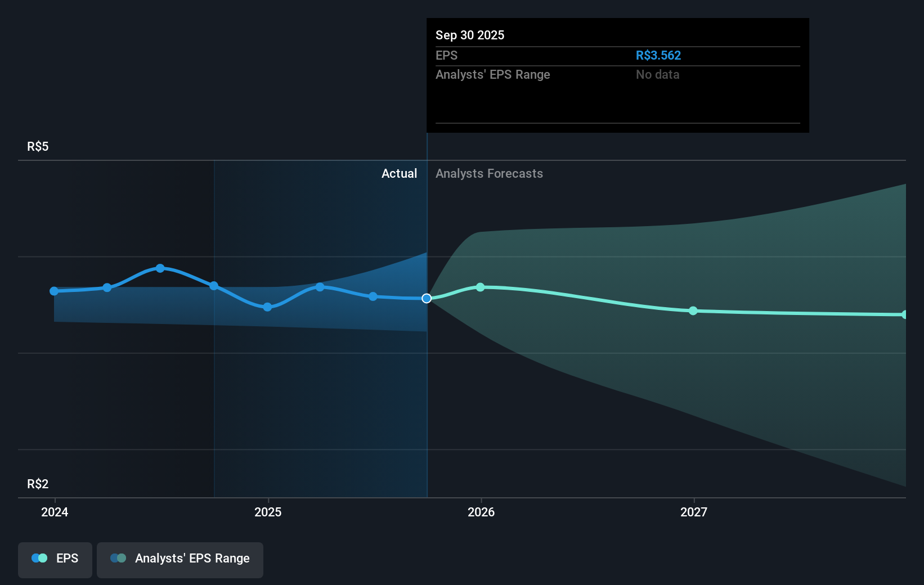Click the 'Analysts' EPS Range' tooltip row label
The image size is (924, 585).
pos(493,74)
